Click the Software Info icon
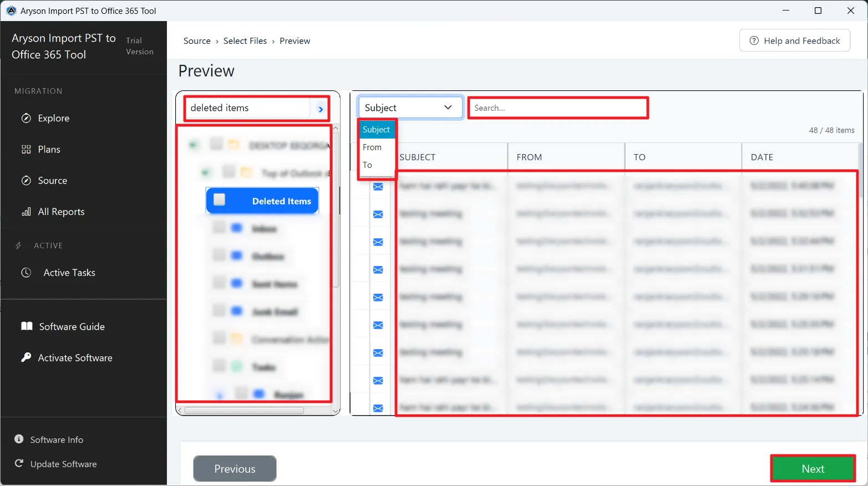The height and width of the screenshot is (486, 868). (19, 439)
